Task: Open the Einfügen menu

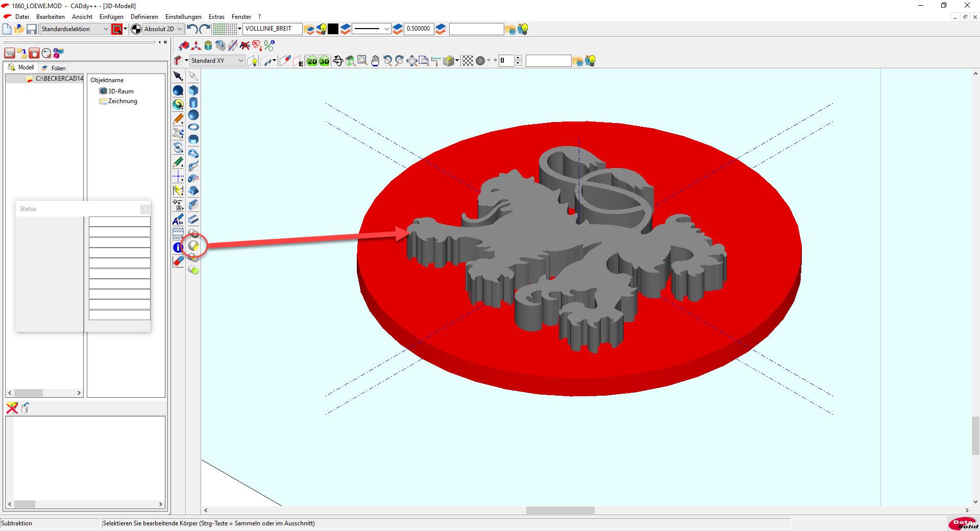Action: [x=111, y=17]
